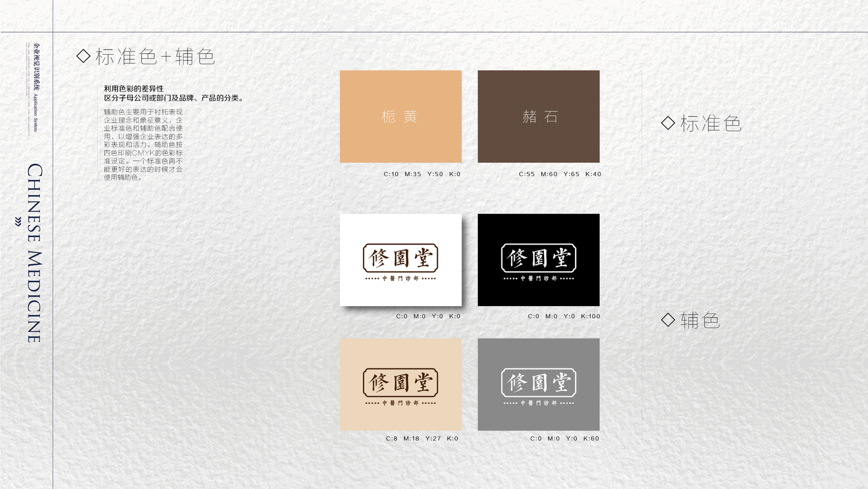Click the 栀黄 label inside orange swatch
Image resolution: width=868 pixels, height=489 pixels.
(400, 117)
